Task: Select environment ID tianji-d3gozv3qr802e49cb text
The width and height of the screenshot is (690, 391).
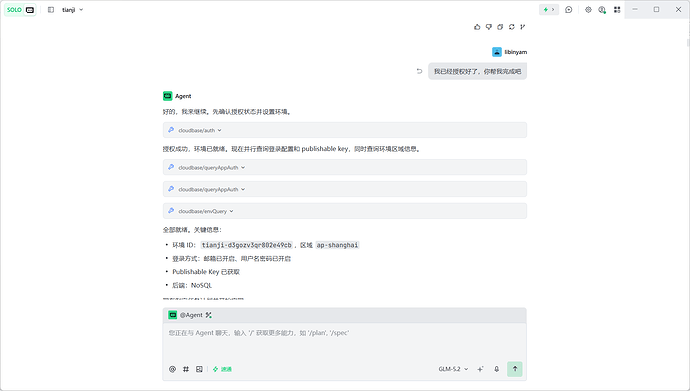Action: click(x=246, y=245)
